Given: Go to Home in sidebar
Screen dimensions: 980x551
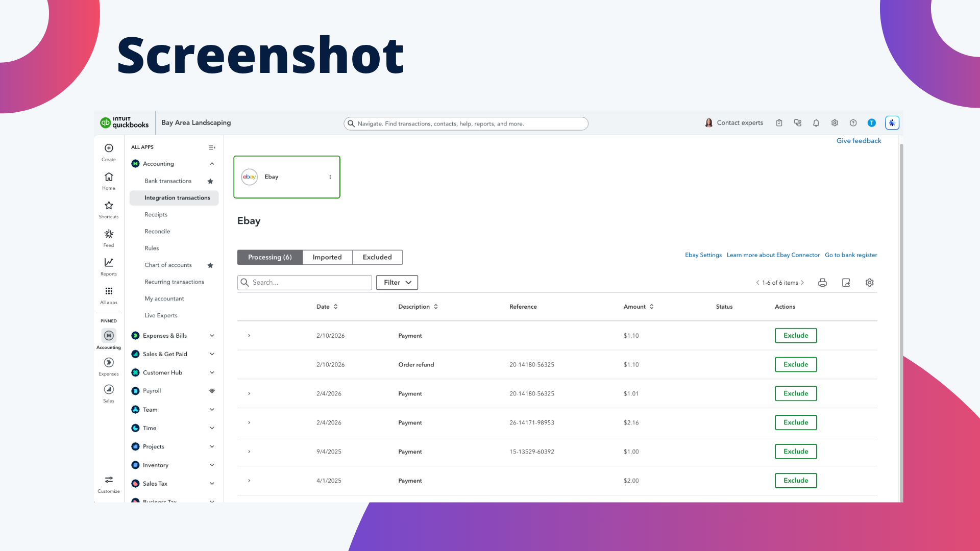Looking at the screenshot, I should [x=109, y=177].
